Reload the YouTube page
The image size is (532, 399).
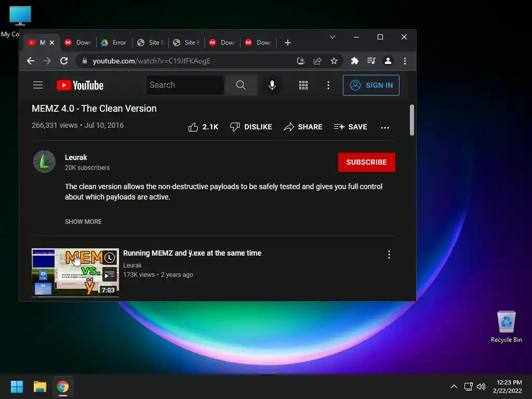click(64, 61)
